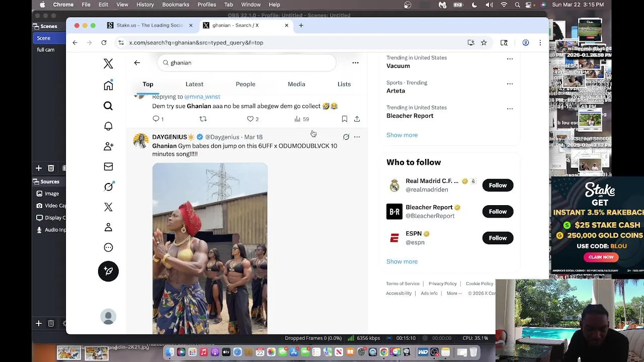
Task: Open Accessibility footer link
Action: click(x=398, y=293)
